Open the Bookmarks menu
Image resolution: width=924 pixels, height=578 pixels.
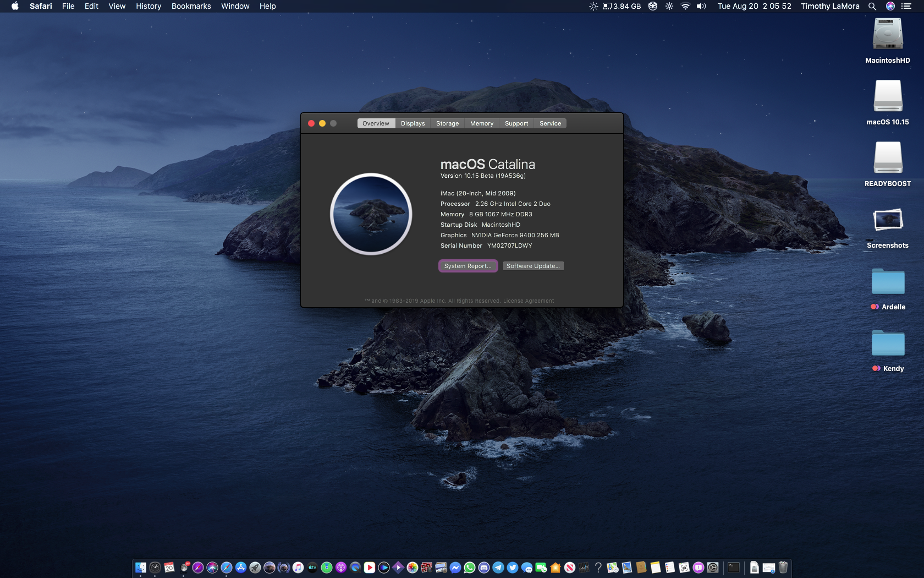[191, 6]
